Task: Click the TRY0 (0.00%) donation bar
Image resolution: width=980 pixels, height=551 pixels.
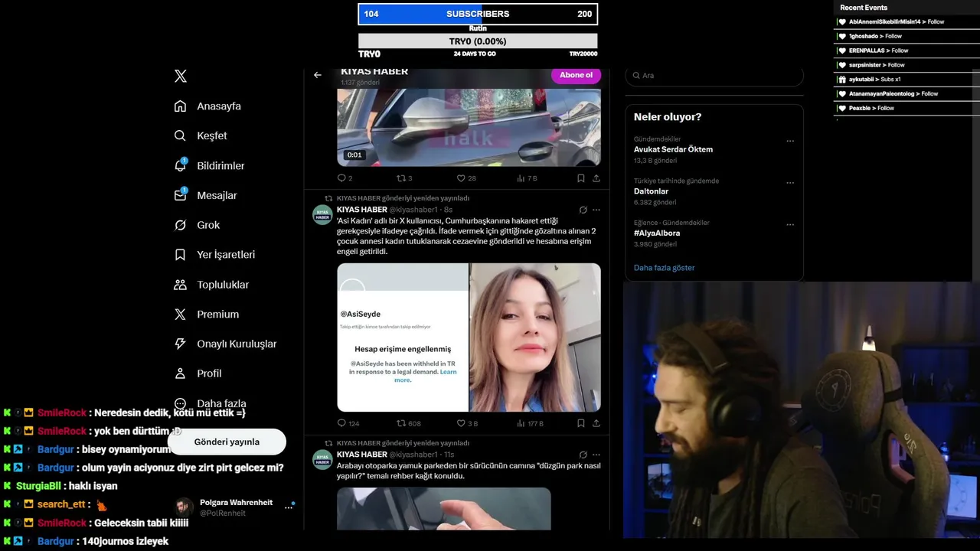Action: tap(478, 41)
